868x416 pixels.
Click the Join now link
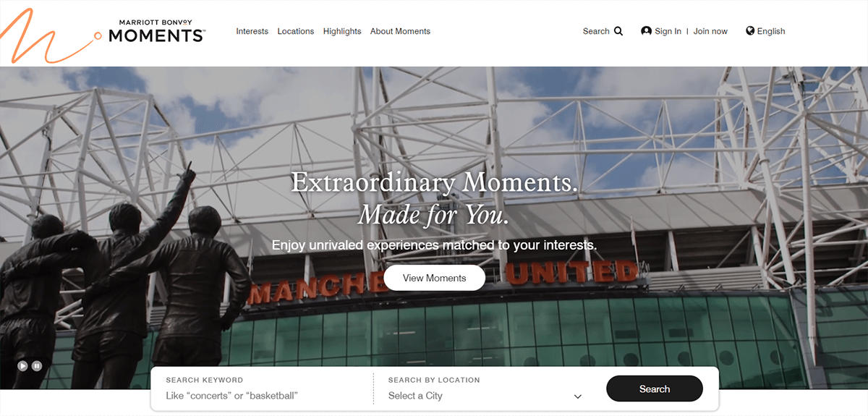click(710, 31)
